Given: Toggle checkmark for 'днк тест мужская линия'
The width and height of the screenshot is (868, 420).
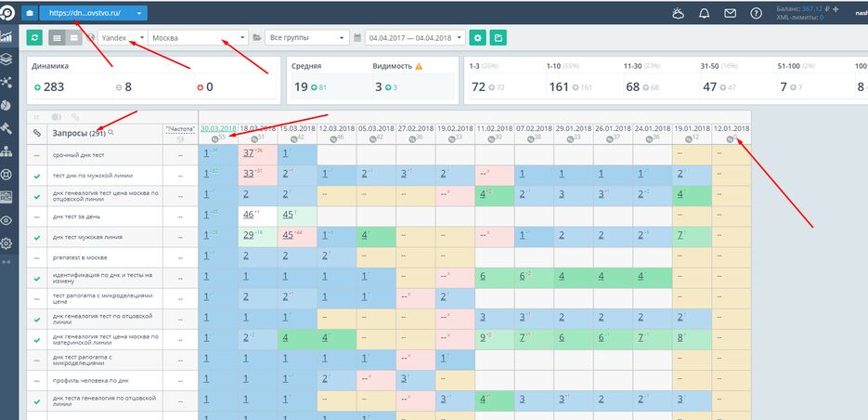Looking at the screenshot, I should point(36,236).
